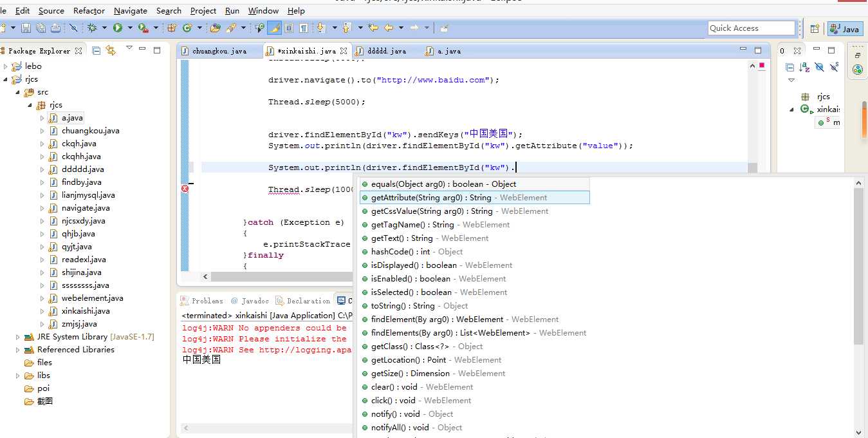Open the Source menu

coord(51,11)
